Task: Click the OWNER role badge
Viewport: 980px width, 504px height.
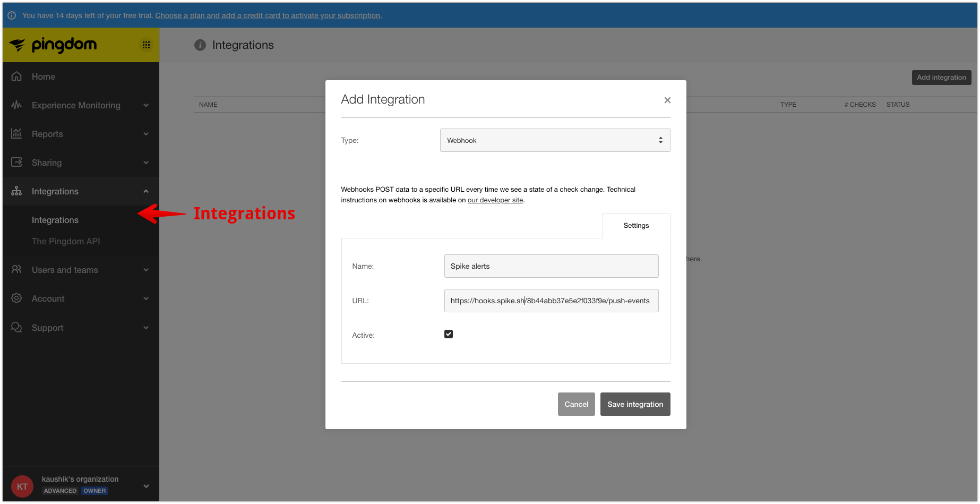Action: click(x=94, y=491)
